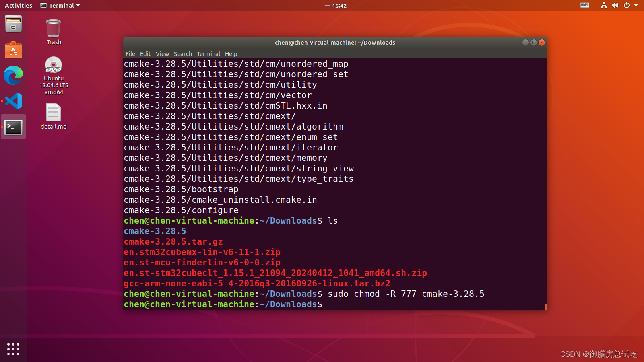Select the Trash desktop icon
Image resolution: width=644 pixels, height=362 pixels.
54,32
